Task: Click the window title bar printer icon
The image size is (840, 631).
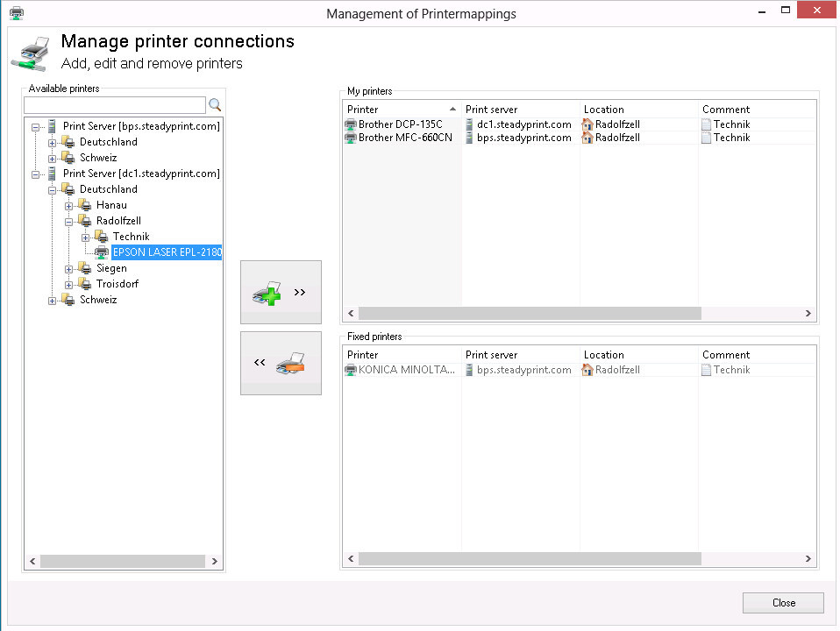Action: click(17, 13)
